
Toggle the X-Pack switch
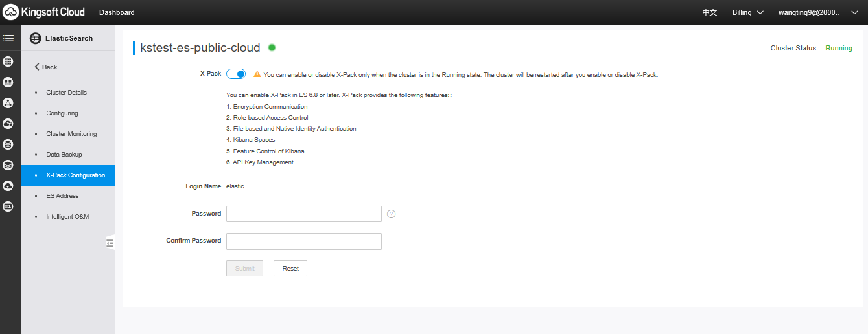click(x=236, y=74)
